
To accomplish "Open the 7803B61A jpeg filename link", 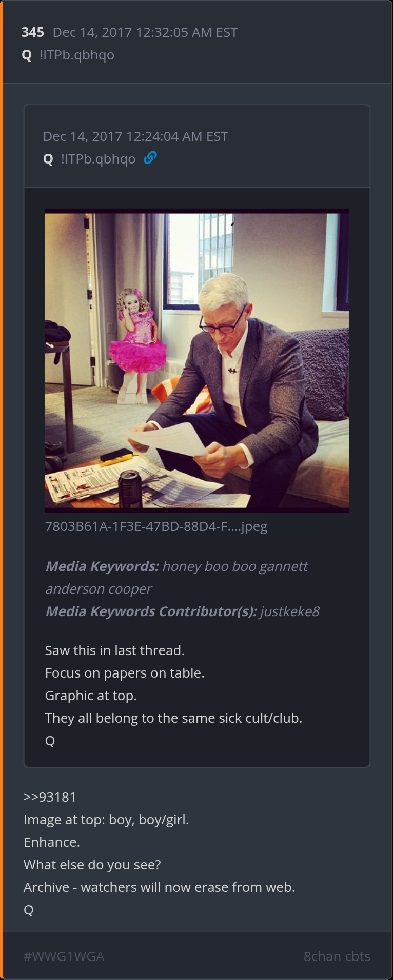I will (x=156, y=526).
